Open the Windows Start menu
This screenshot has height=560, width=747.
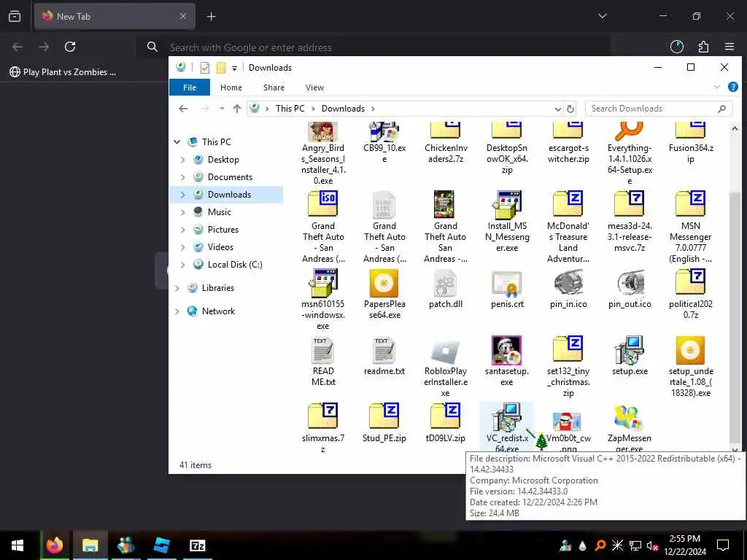(18, 545)
